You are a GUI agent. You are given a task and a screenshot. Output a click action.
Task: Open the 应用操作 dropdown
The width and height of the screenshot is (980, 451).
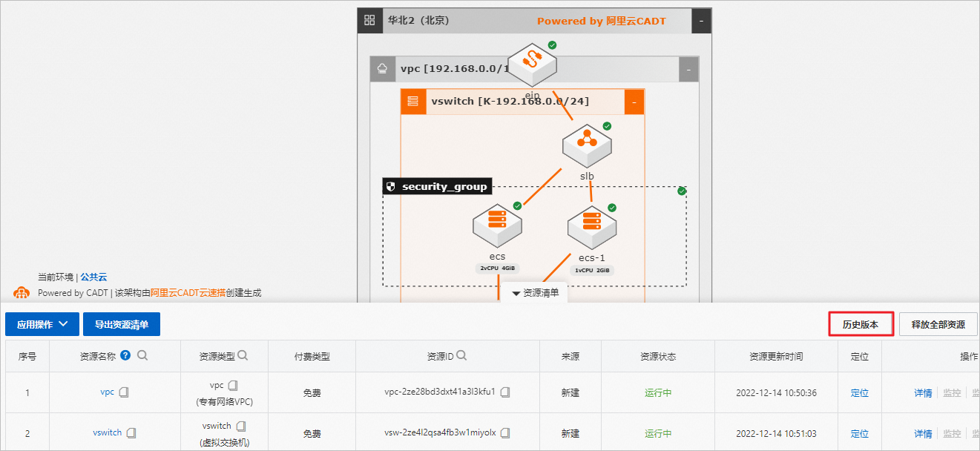(x=42, y=324)
